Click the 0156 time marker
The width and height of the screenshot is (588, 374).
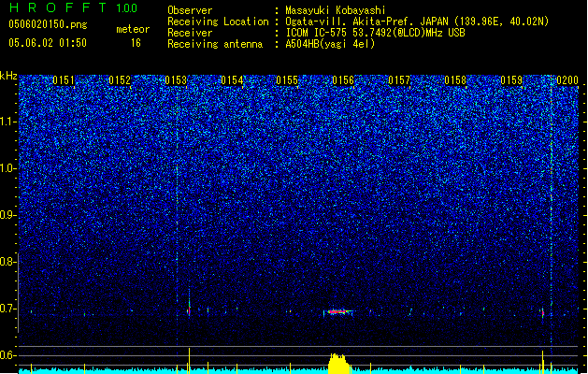[x=343, y=80]
